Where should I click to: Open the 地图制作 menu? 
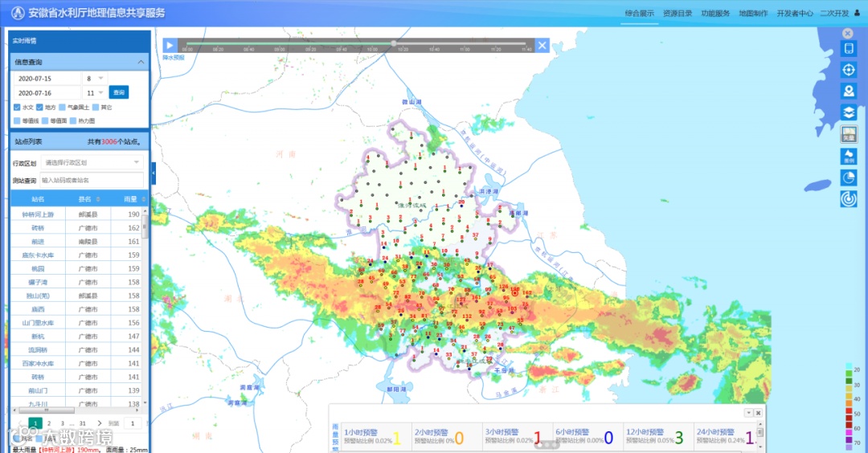pos(753,14)
